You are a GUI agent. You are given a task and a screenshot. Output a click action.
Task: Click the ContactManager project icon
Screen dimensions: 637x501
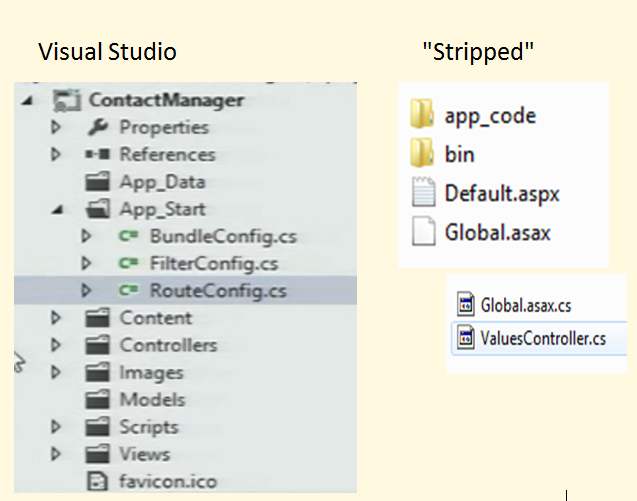[66, 100]
